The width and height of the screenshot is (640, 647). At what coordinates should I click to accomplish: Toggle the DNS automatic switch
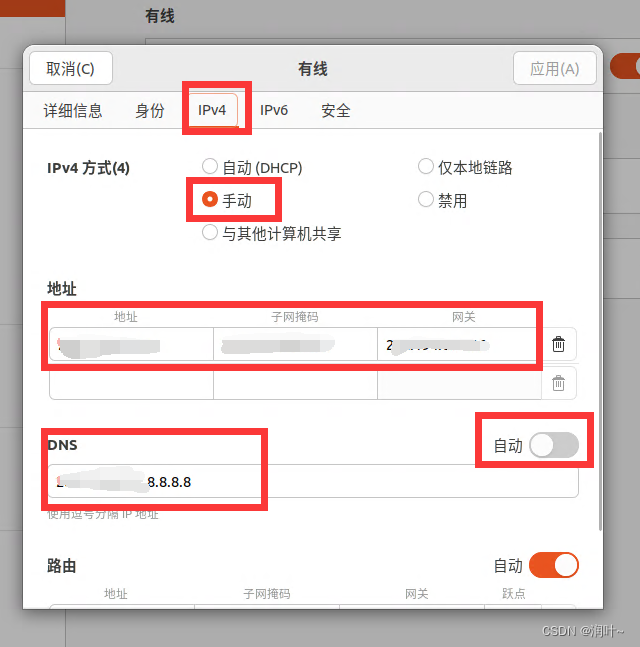pos(553,446)
